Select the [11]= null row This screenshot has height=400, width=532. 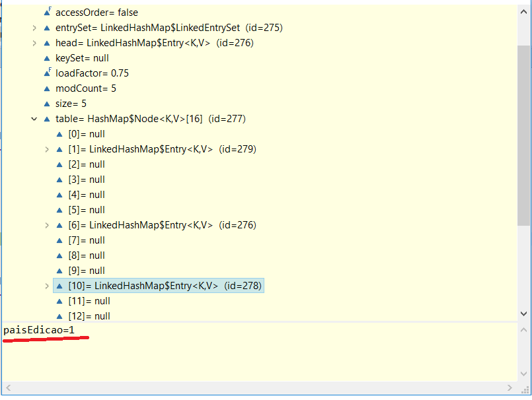(89, 301)
